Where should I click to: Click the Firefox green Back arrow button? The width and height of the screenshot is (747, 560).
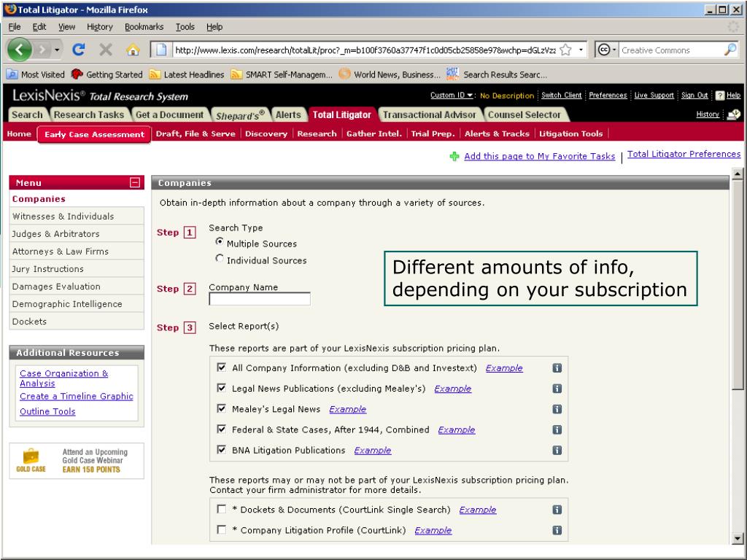20,50
